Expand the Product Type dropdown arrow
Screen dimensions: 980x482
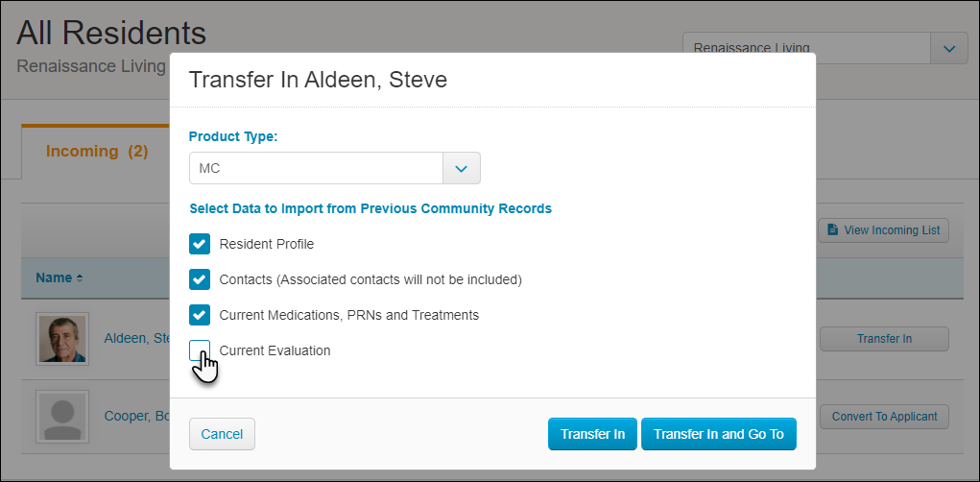pos(462,168)
